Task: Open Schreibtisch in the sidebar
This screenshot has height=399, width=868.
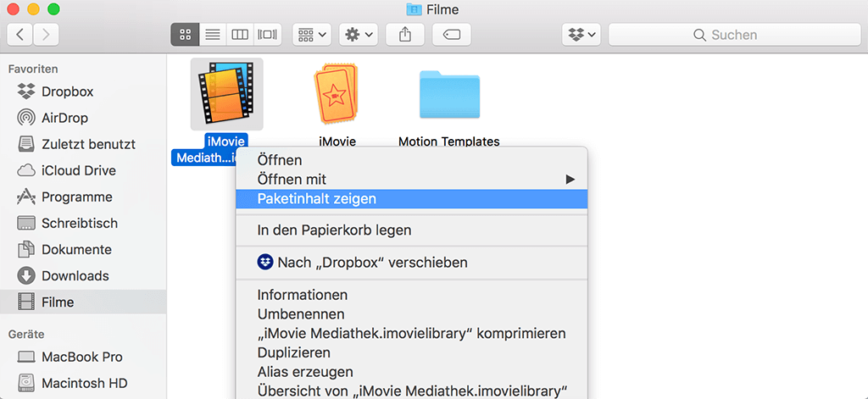Action: pyautogui.click(x=83, y=223)
